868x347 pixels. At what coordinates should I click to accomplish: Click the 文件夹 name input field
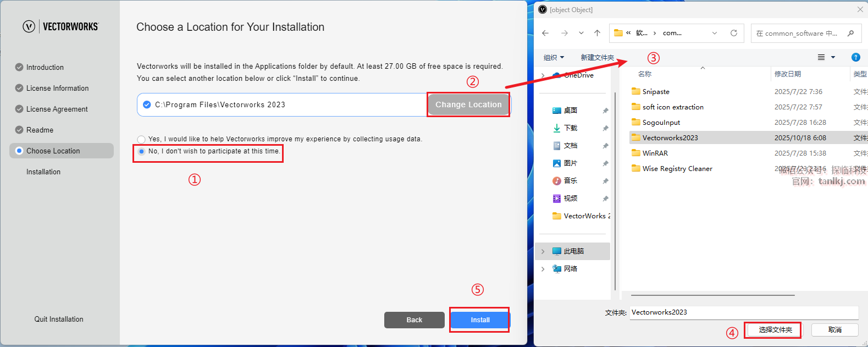pos(744,312)
